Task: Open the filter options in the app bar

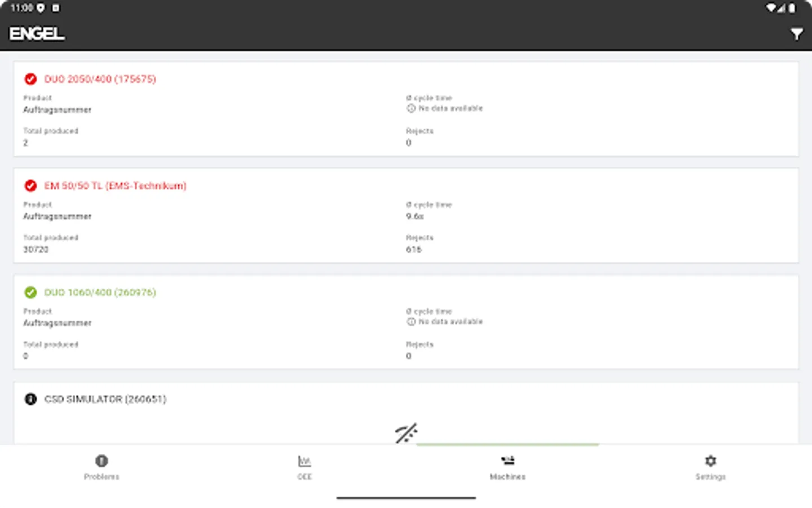Action: (x=796, y=34)
